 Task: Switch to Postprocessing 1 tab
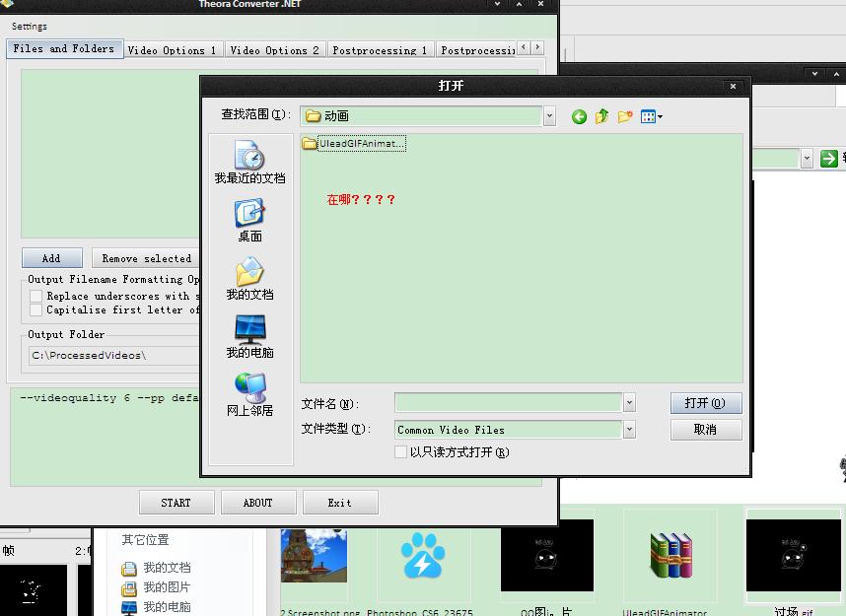(x=380, y=50)
